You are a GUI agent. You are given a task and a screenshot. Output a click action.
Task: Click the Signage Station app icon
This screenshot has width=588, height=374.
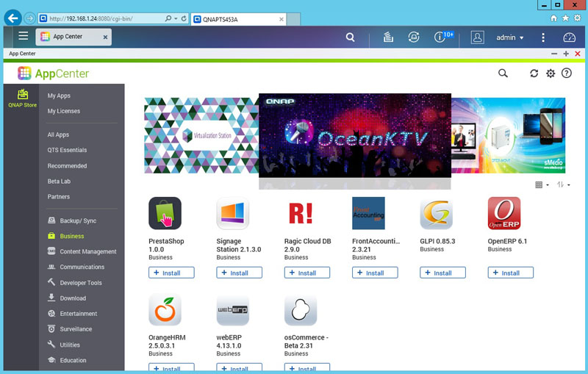tap(232, 213)
